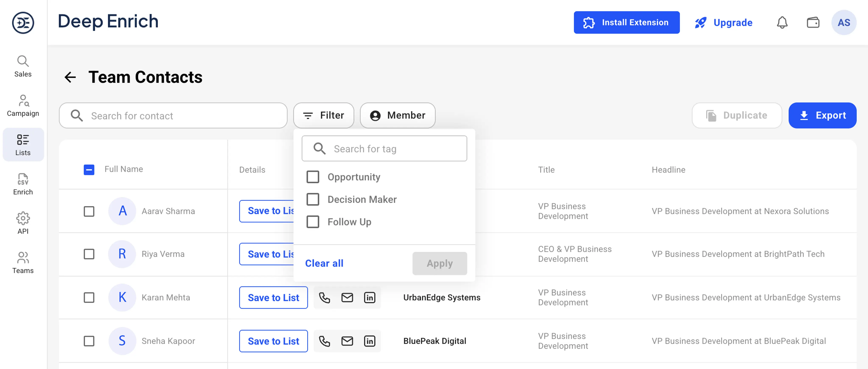Select the Riya Verma row checkbox
Screen dimensions: 868x369
point(89,254)
